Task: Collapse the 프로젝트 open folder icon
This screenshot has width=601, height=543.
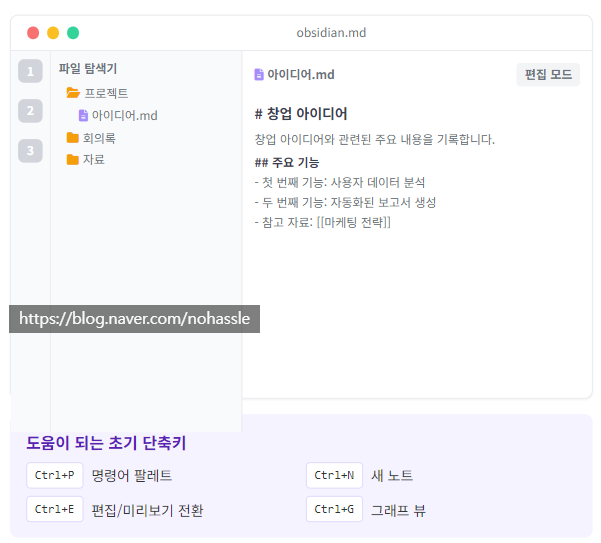Action: tap(73, 93)
